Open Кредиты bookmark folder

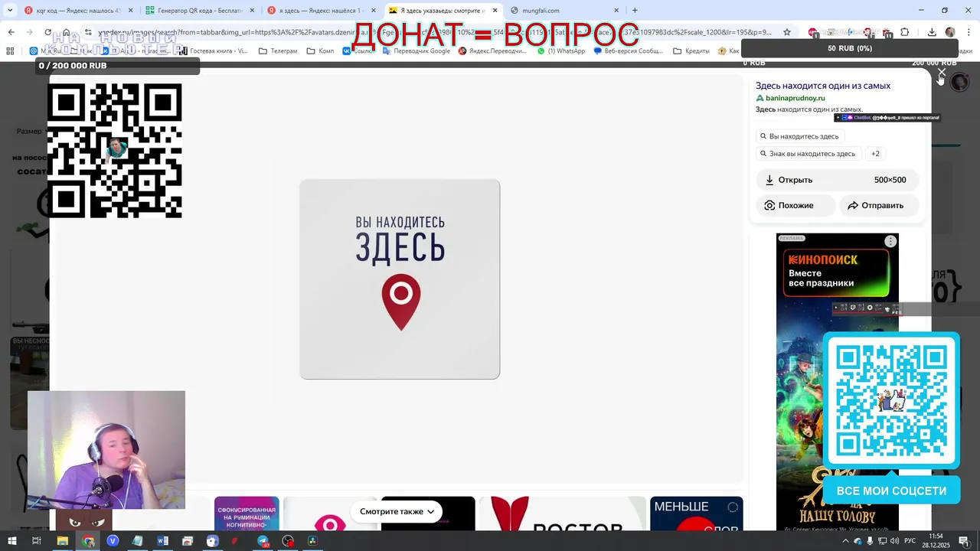tap(691, 51)
